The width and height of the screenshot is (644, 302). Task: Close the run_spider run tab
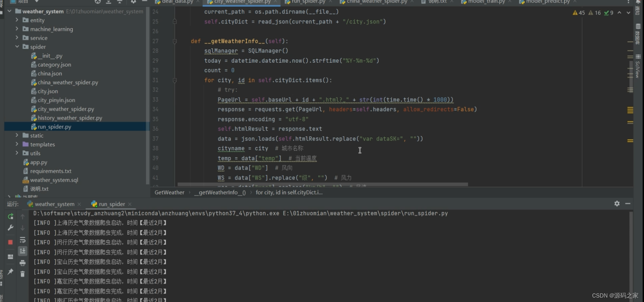(x=130, y=204)
